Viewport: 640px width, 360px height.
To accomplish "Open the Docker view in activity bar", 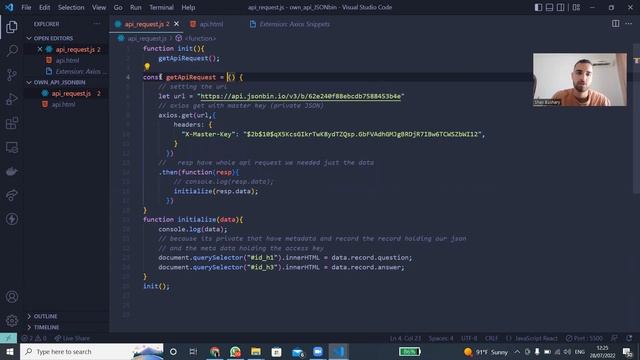I will 12,171.
